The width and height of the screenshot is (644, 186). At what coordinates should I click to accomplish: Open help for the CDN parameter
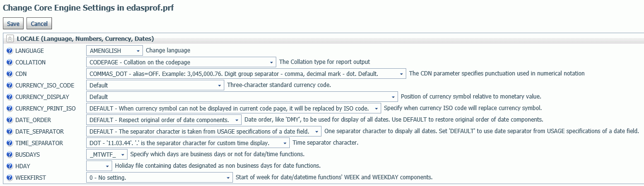[x=10, y=74]
